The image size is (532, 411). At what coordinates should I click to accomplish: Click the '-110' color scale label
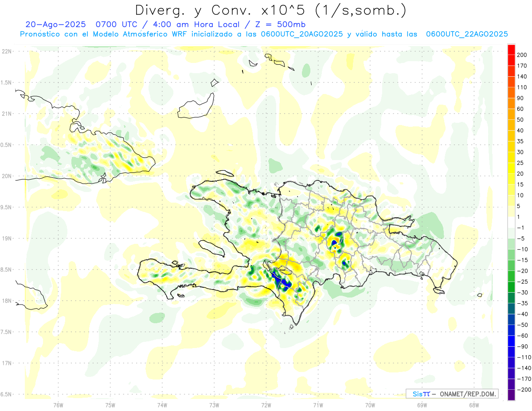coord(525,357)
